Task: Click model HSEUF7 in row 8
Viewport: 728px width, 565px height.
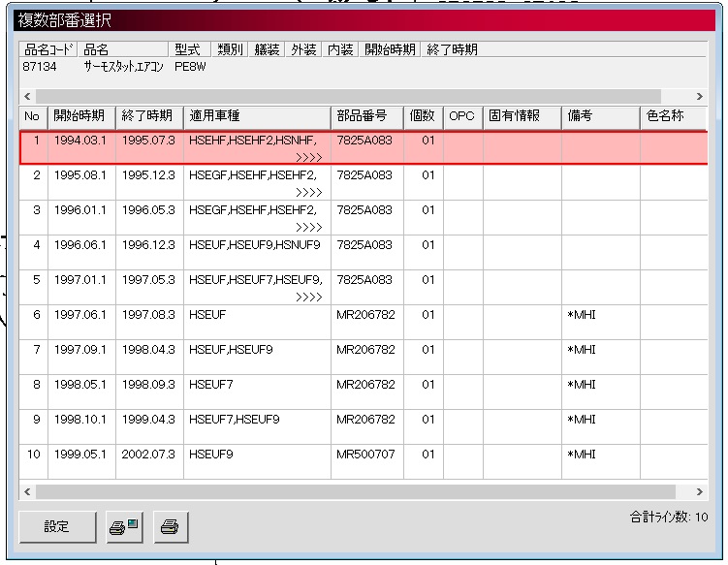Action: [210, 385]
